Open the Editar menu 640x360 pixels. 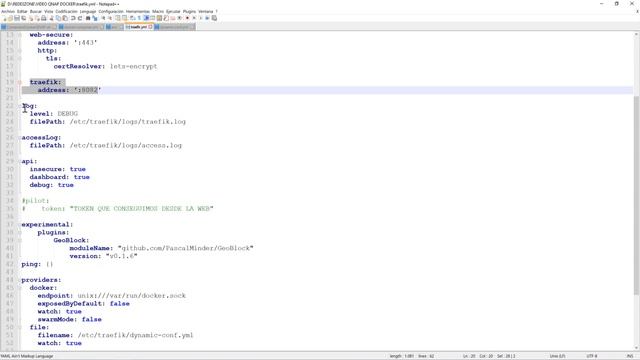(22, 11)
